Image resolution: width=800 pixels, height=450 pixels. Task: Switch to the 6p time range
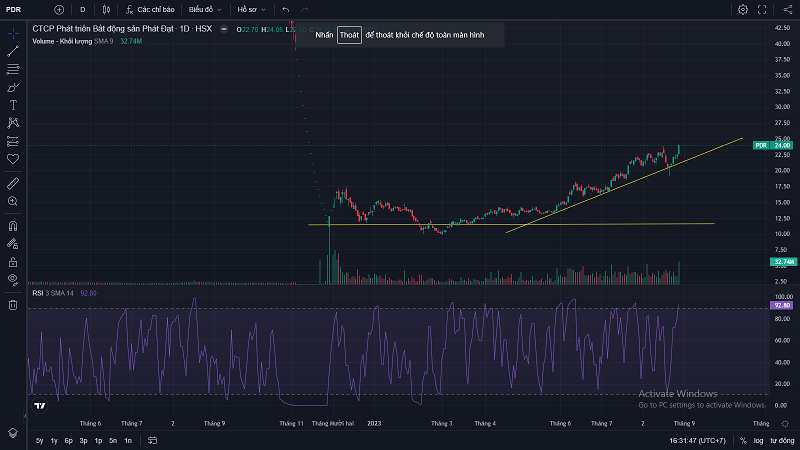click(x=68, y=440)
